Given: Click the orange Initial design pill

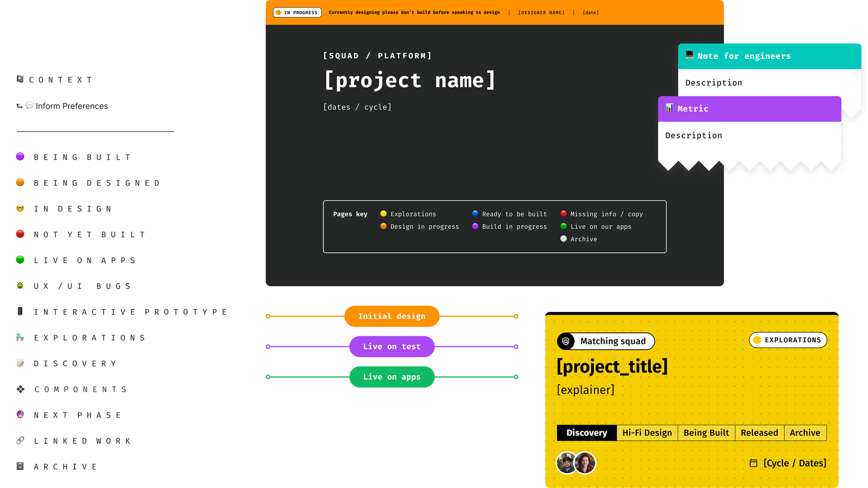Looking at the screenshot, I should (392, 316).
